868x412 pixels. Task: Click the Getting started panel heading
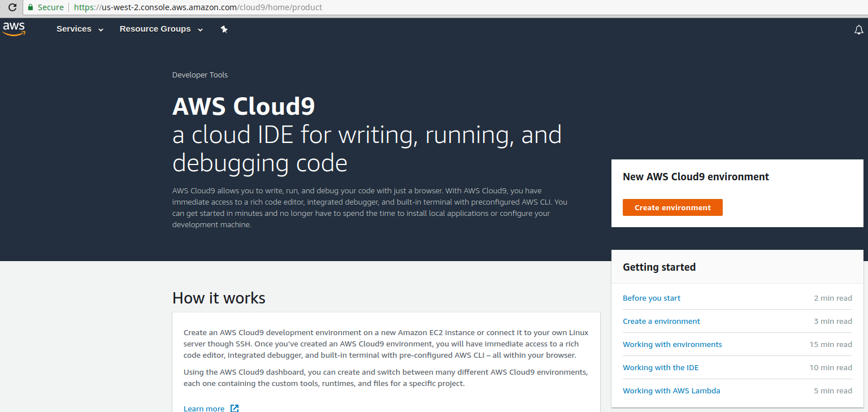click(x=659, y=267)
